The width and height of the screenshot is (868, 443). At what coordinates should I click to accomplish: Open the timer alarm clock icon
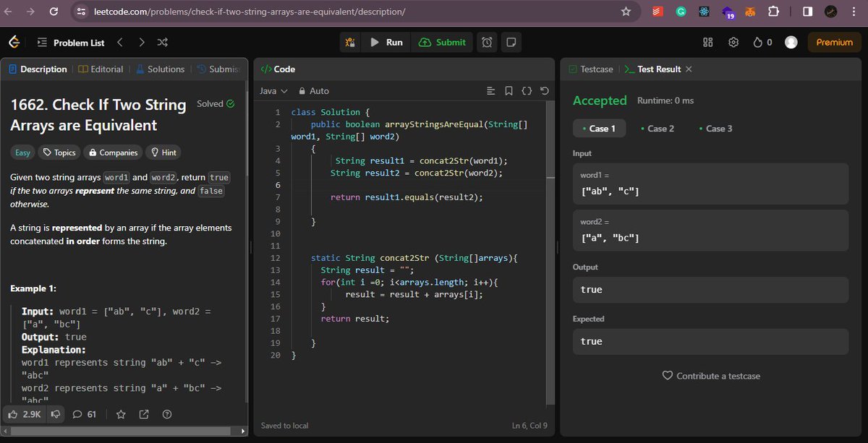click(488, 43)
